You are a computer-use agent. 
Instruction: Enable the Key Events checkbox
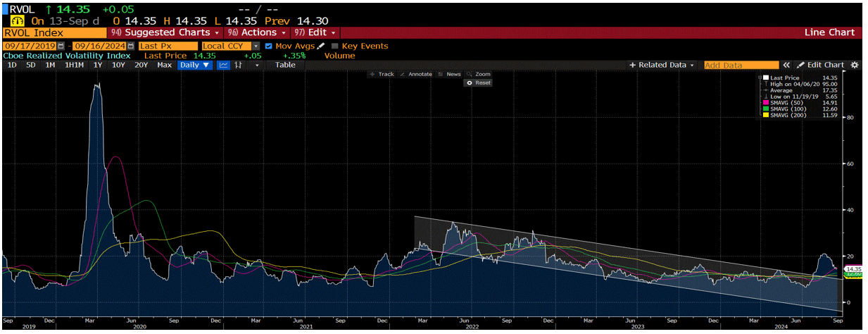click(x=334, y=46)
